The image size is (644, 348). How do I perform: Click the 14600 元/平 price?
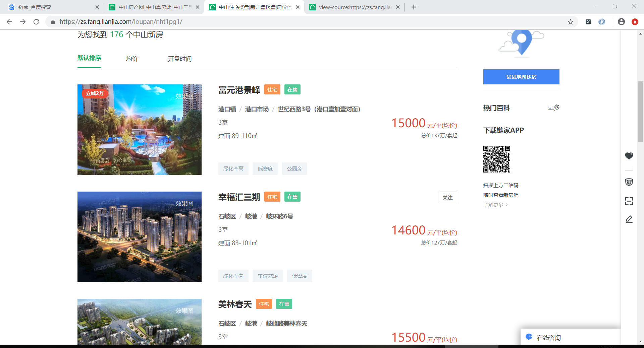tap(424, 230)
